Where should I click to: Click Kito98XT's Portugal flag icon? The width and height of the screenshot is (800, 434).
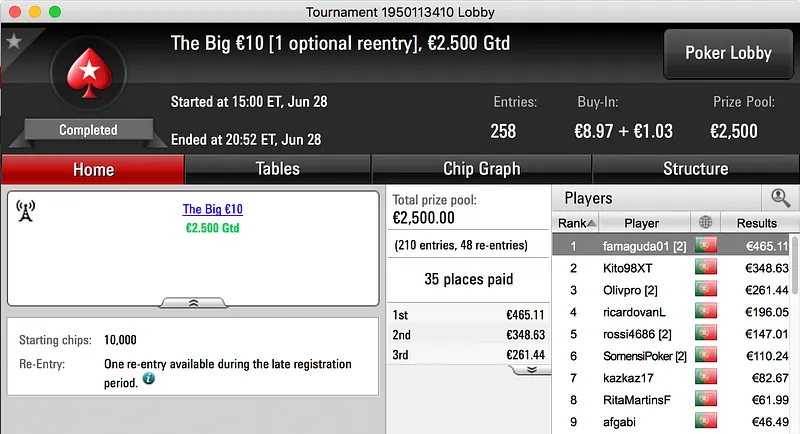click(x=706, y=268)
